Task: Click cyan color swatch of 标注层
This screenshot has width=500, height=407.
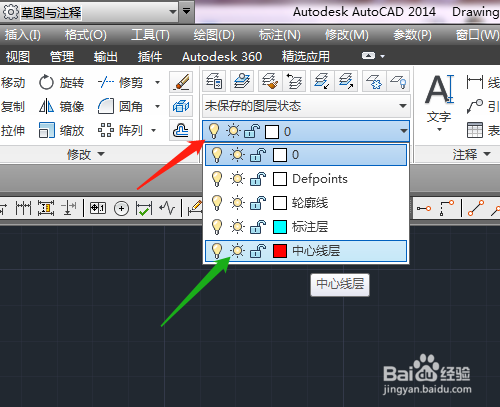Action: [x=280, y=227]
